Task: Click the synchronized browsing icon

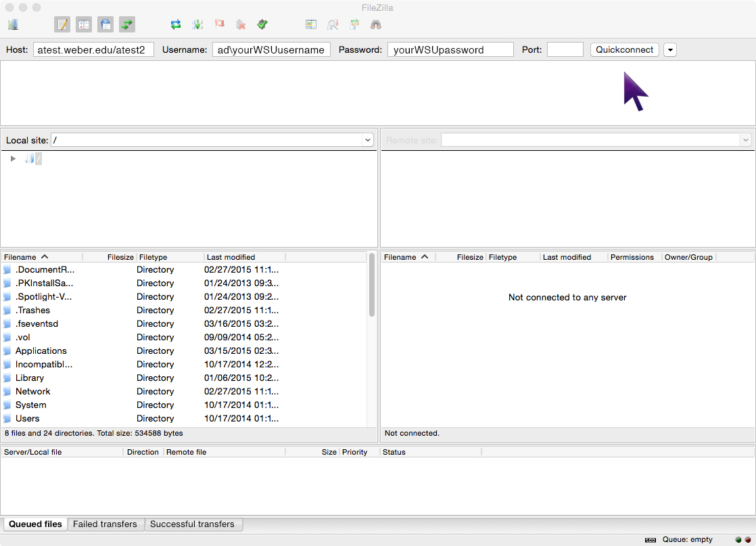Action: pos(354,25)
